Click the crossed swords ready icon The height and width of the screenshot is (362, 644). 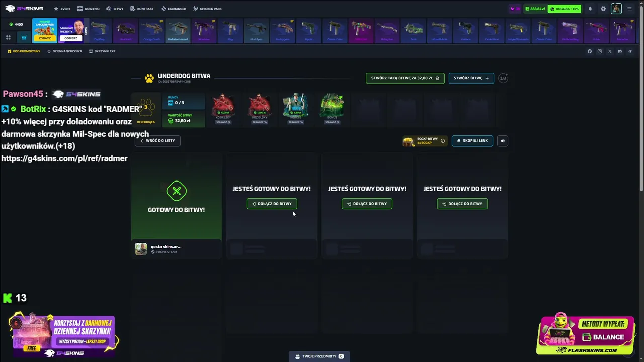tap(177, 191)
